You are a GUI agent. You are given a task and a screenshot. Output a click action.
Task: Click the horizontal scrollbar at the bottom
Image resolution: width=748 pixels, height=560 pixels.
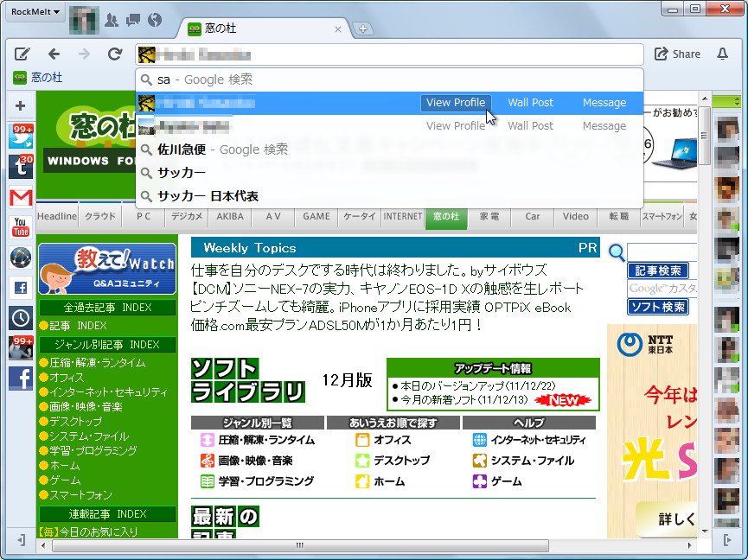point(298,546)
